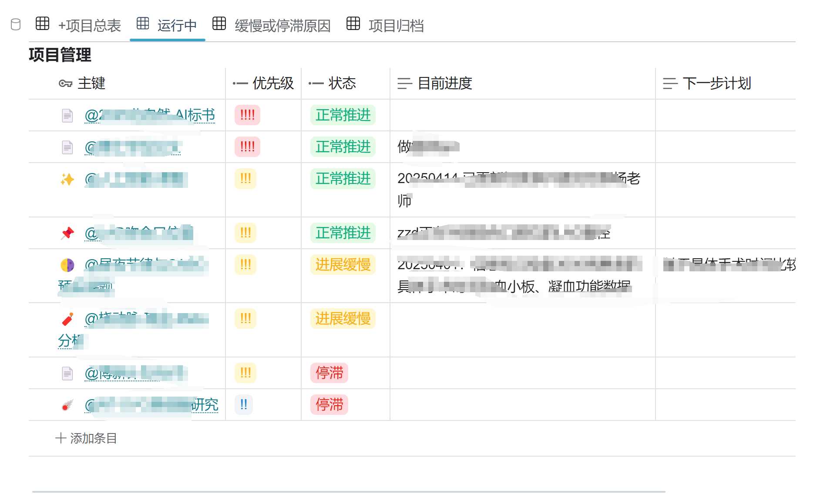
Task: Select the red firecracker row icon
Action: pyautogui.click(x=67, y=319)
